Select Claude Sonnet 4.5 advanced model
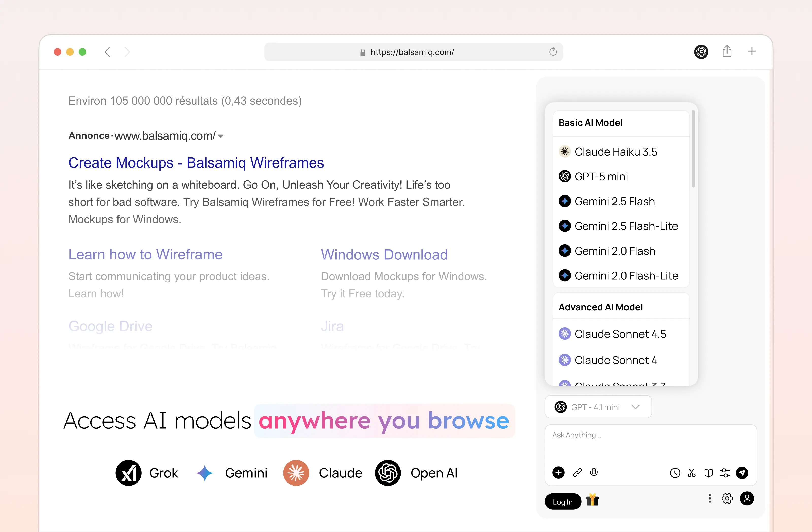 point(620,334)
